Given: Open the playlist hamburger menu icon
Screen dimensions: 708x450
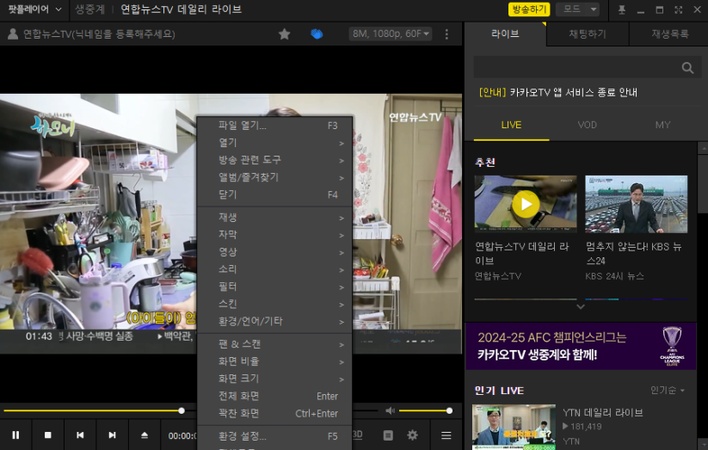Looking at the screenshot, I should tap(446, 435).
